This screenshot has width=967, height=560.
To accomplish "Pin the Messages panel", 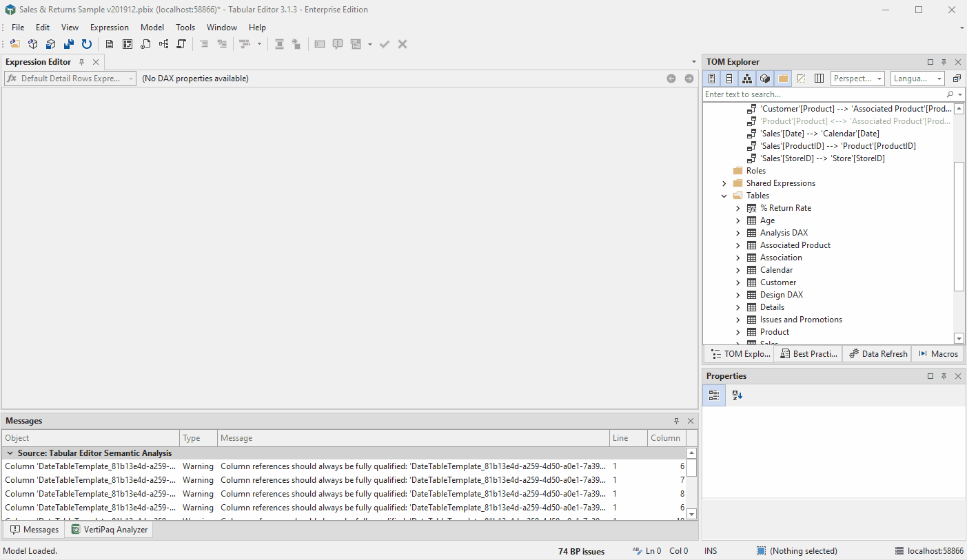I will pyautogui.click(x=676, y=421).
